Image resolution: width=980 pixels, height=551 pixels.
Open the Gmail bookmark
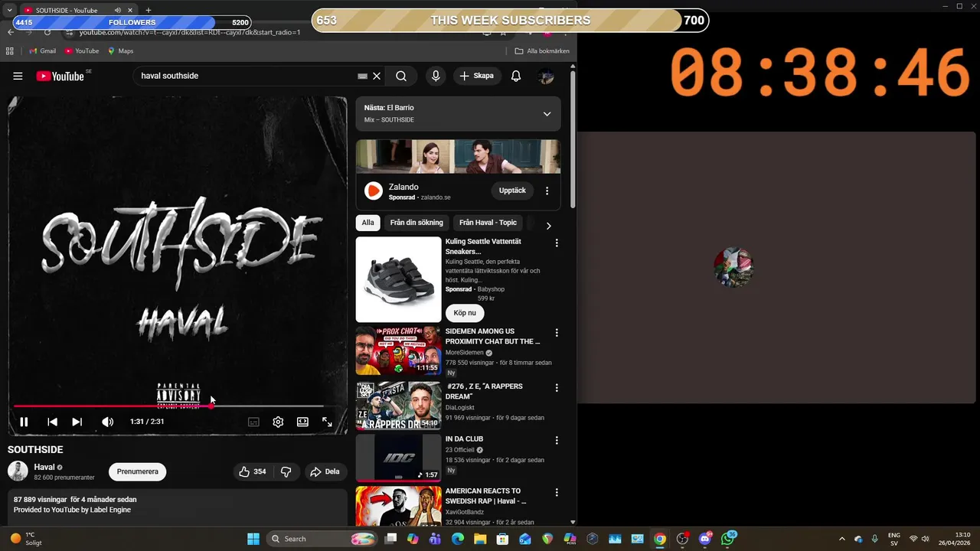click(42, 51)
